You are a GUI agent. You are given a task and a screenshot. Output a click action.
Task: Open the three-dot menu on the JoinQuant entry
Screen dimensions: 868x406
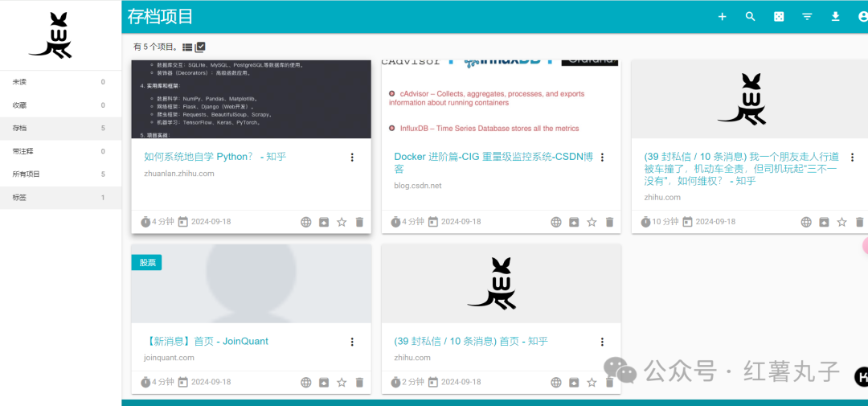click(352, 342)
